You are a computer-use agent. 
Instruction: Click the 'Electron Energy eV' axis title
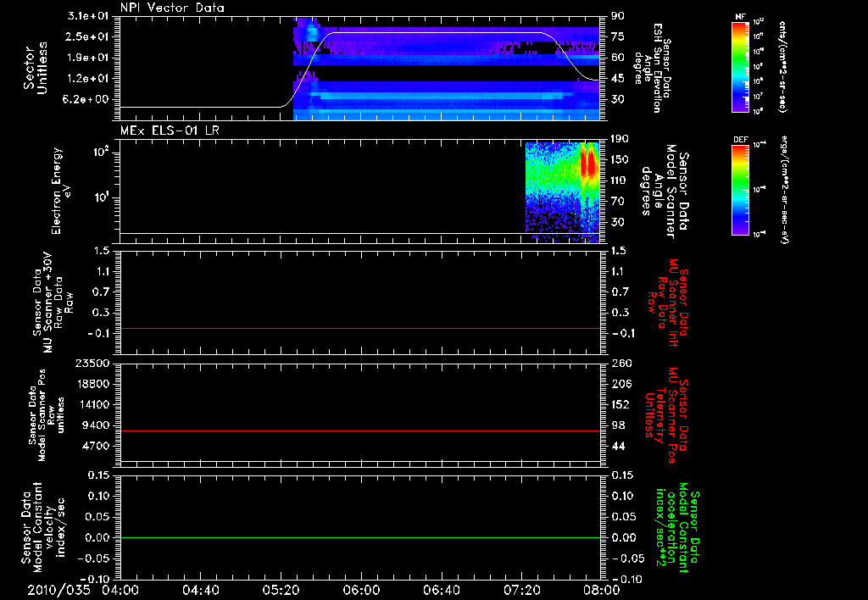coord(61,191)
